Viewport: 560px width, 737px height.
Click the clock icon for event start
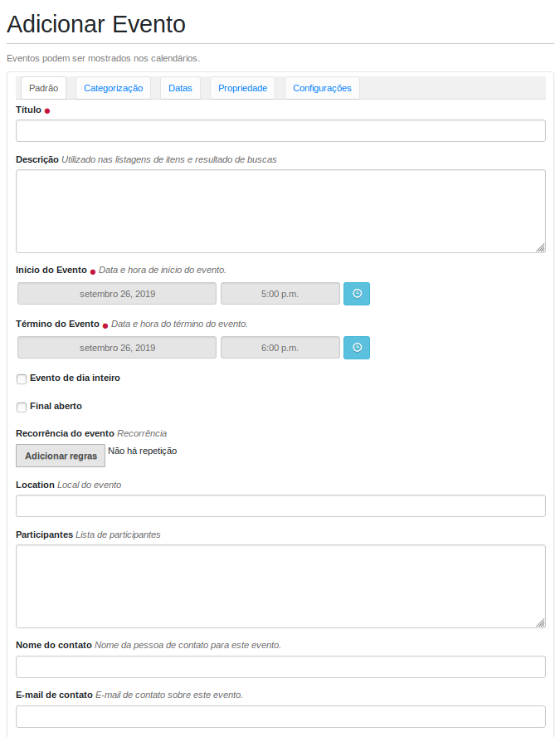pos(357,294)
